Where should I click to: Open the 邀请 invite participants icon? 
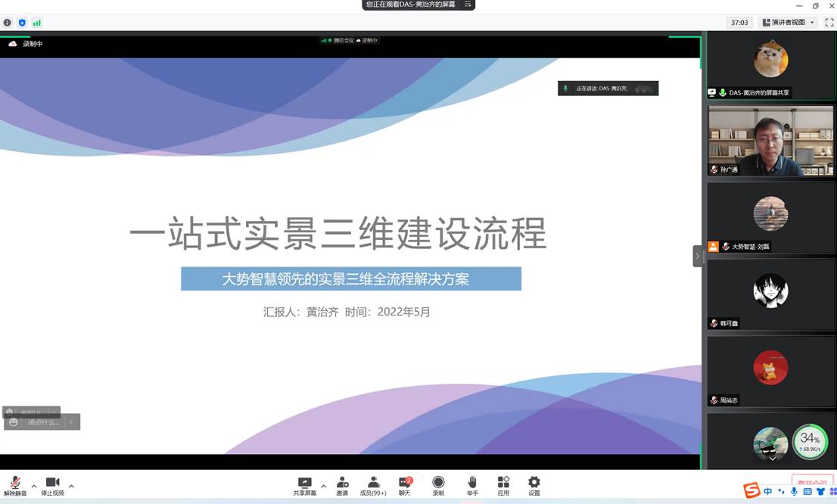tap(342, 484)
